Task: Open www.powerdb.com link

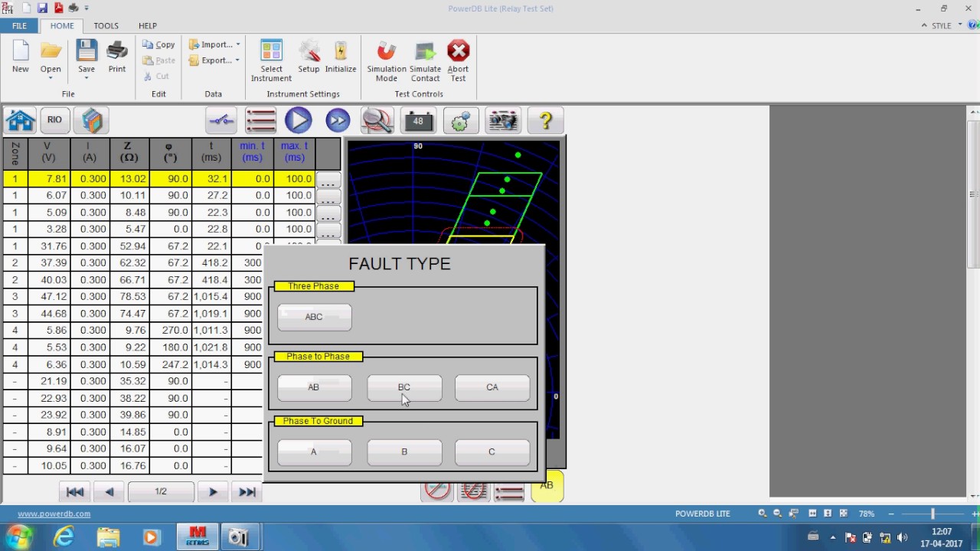Action: pyautogui.click(x=54, y=514)
